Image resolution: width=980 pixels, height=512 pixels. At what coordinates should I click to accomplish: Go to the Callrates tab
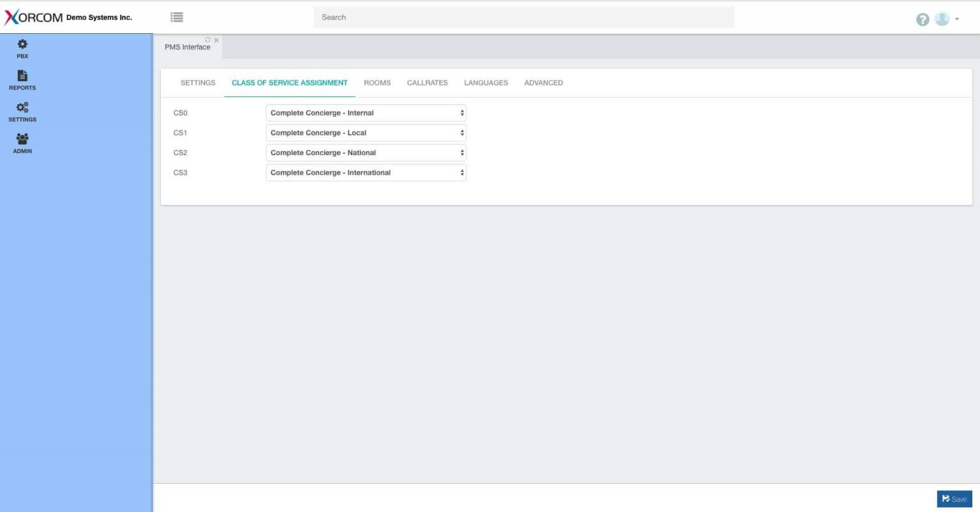tap(427, 83)
